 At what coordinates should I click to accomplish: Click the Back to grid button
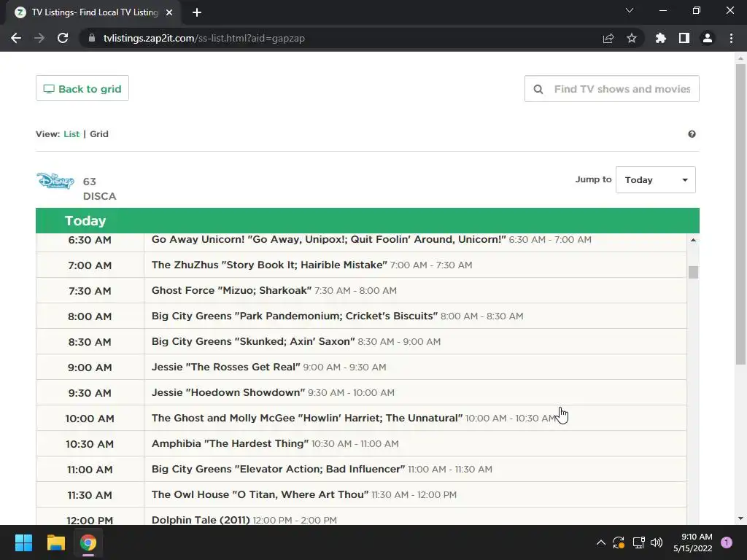[82, 88]
